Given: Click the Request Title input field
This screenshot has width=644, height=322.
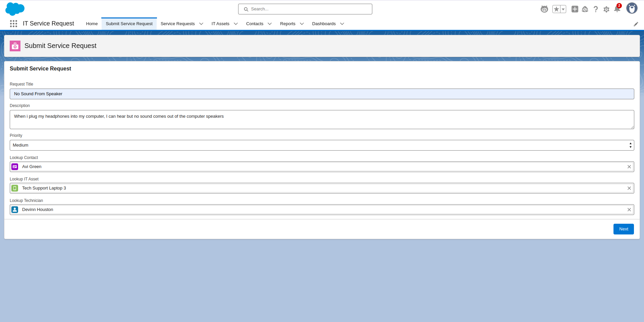Looking at the screenshot, I should point(322,94).
